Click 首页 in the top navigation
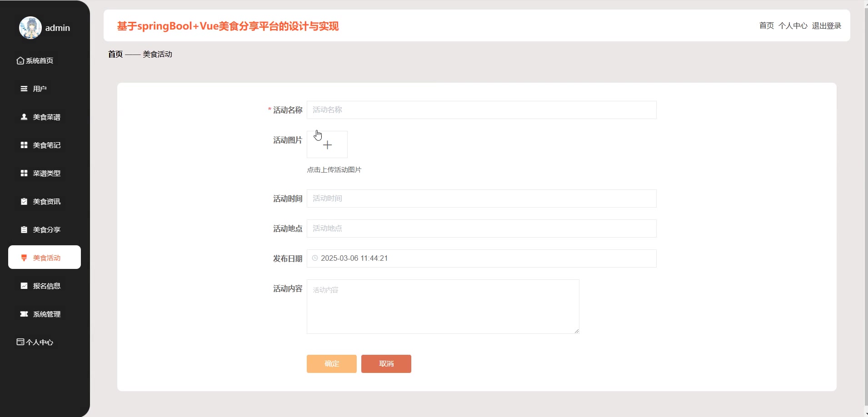The height and width of the screenshot is (417, 868). click(766, 26)
